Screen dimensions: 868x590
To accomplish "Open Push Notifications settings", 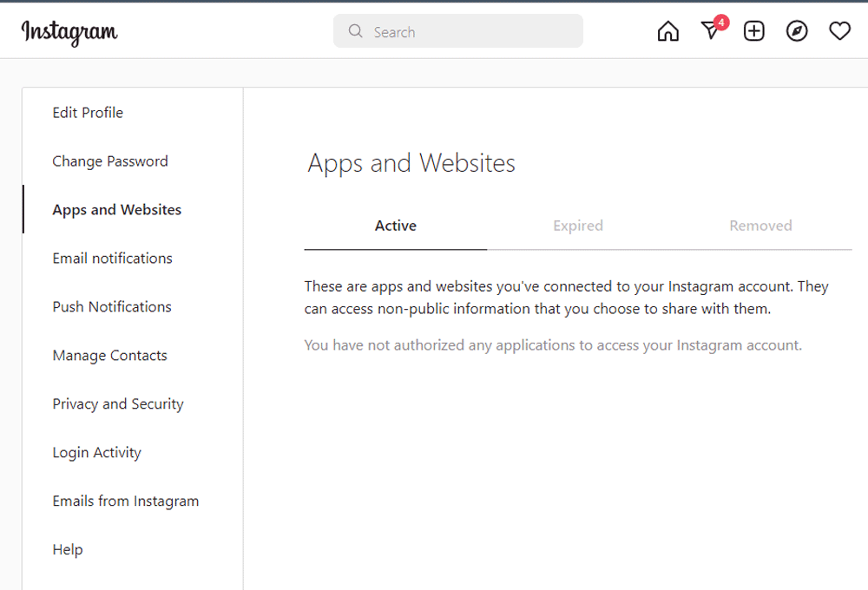I will click(112, 306).
